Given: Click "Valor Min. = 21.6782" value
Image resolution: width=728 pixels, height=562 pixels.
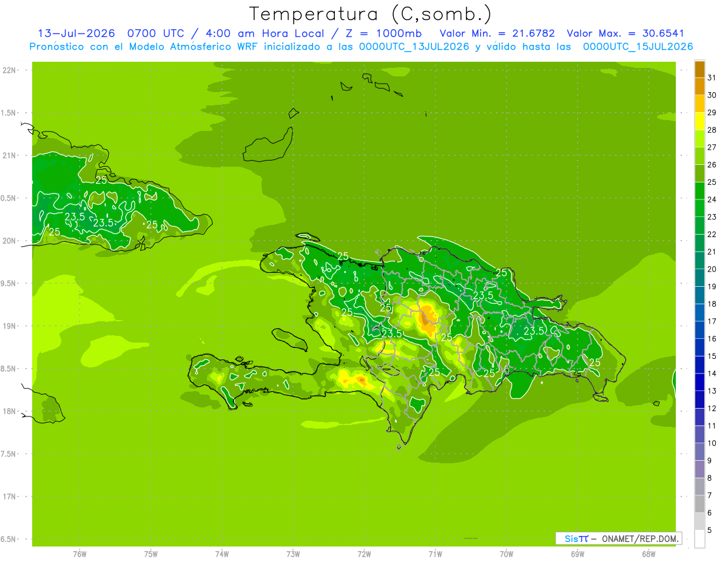Looking at the screenshot, I should 497,33.
